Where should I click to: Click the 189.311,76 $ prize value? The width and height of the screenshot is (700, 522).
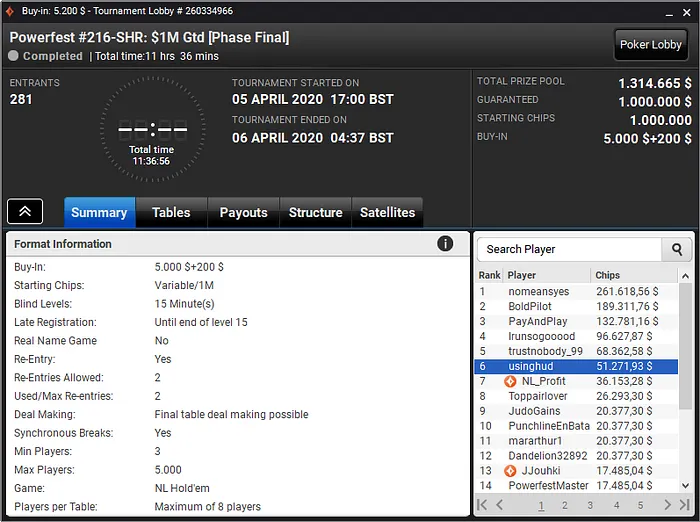(627, 306)
